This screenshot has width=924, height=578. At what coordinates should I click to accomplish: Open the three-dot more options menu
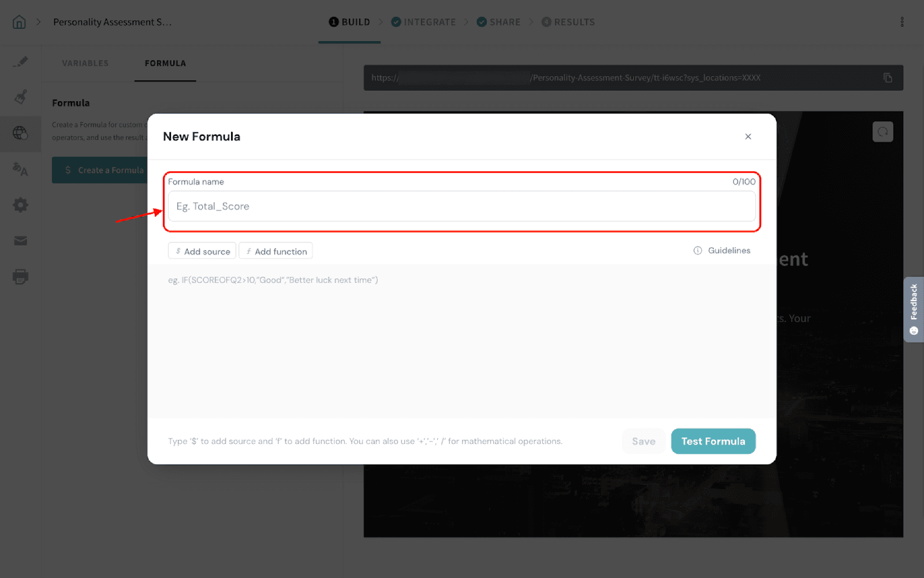coord(901,22)
